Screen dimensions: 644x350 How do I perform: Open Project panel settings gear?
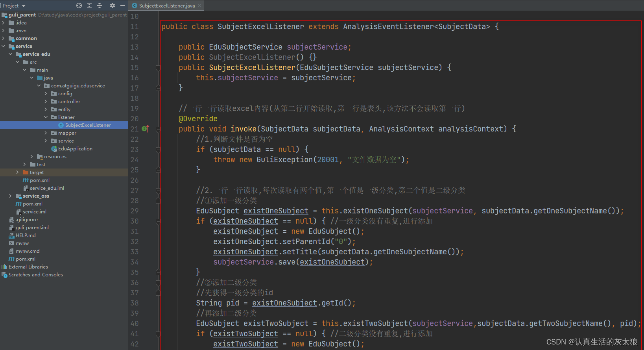[x=113, y=6]
